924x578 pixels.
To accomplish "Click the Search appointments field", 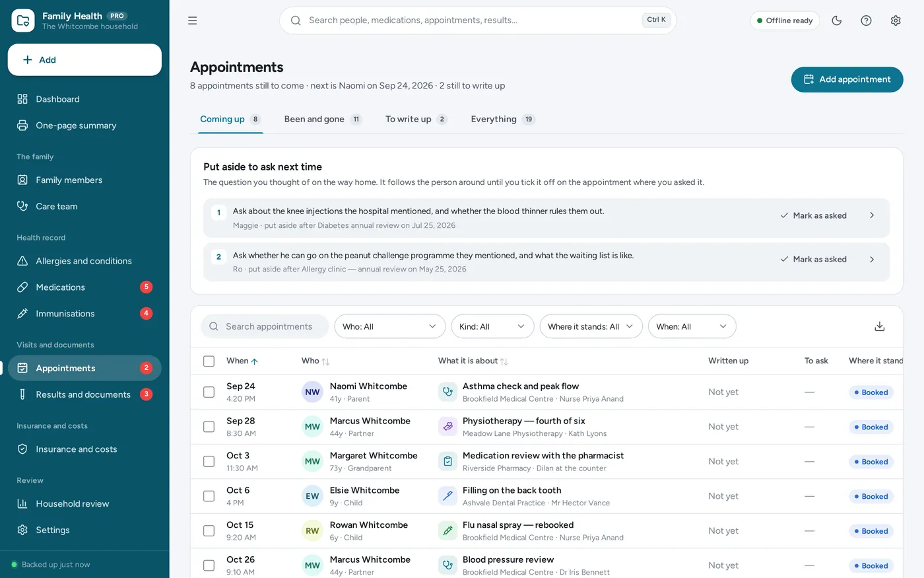I will click(x=265, y=326).
